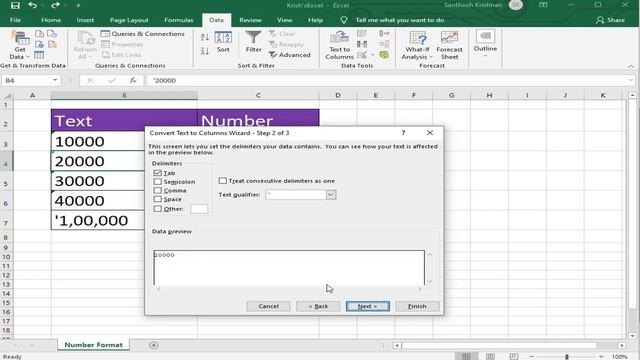640x360 pixels.
Task: Add a new sheet with plus icon
Action: pos(153,345)
